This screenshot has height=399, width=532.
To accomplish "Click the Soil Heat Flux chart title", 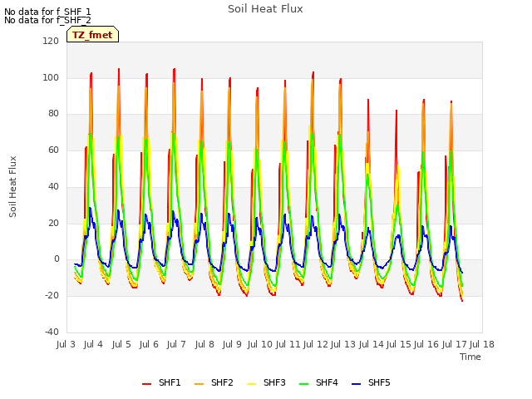I will pos(265,9).
